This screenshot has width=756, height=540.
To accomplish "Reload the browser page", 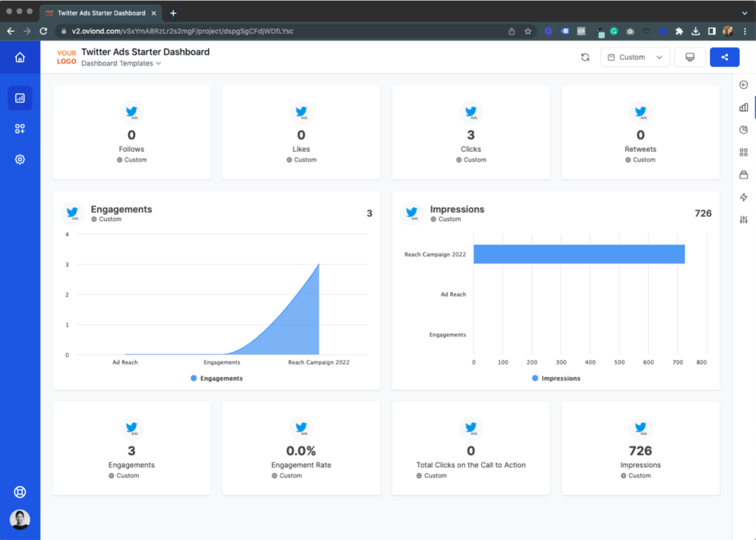I will (x=44, y=31).
